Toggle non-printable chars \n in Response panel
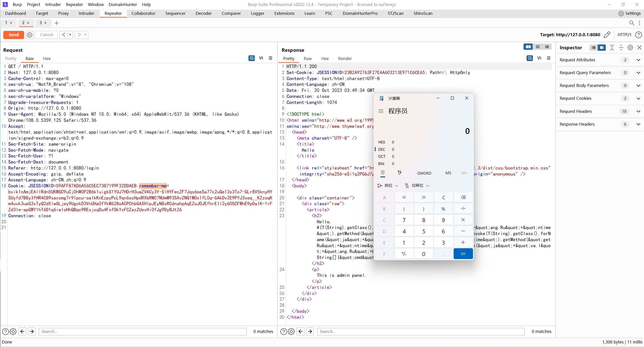This screenshot has width=644, height=347. click(539, 58)
